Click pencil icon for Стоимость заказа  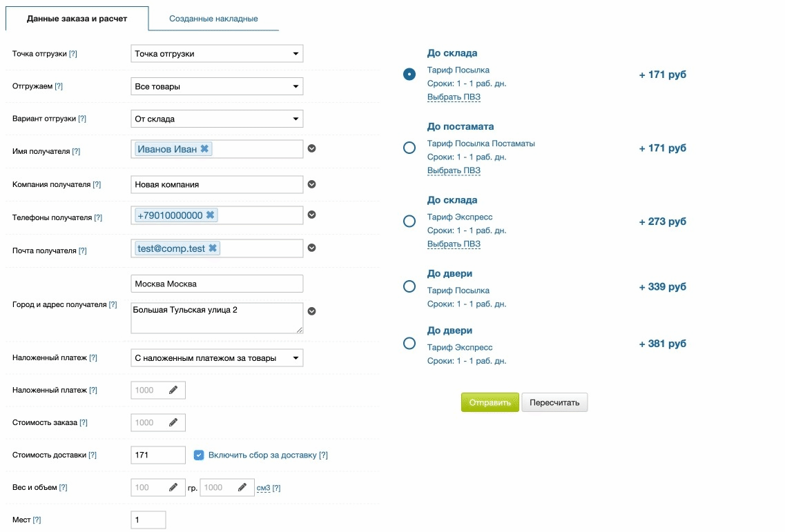tap(173, 422)
